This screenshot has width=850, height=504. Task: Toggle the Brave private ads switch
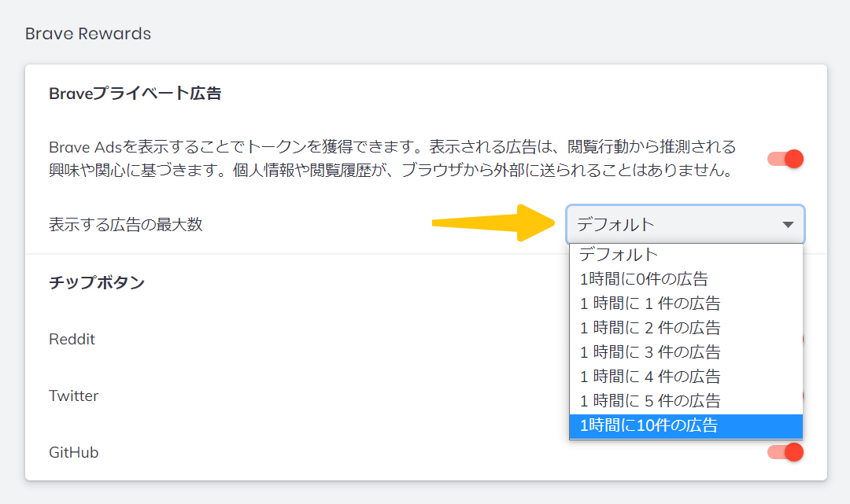tap(785, 159)
